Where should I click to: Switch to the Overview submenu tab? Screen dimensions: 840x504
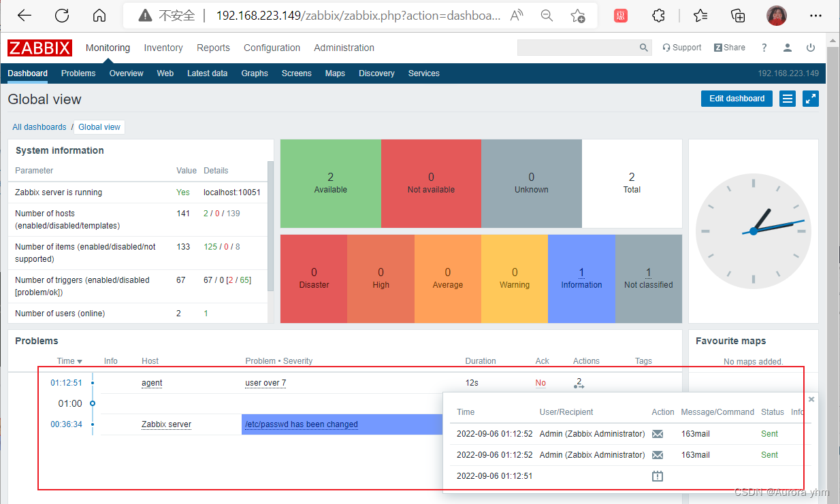coord(126,73)
